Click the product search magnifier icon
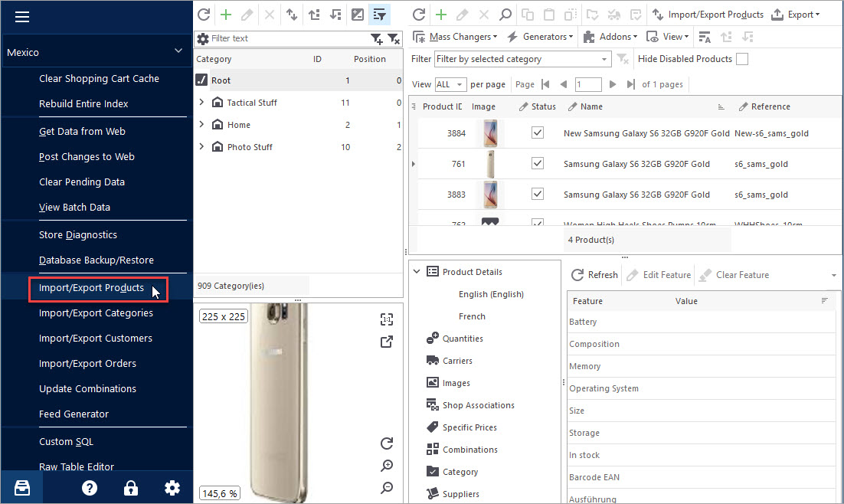 (x=505, y=15)
